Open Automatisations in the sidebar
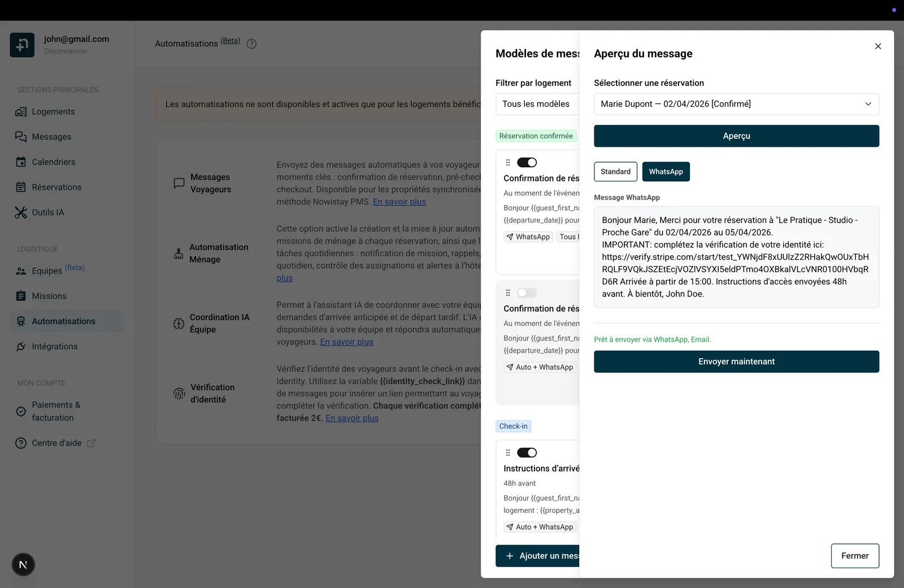Screen dimensions: 904x588 click(x=67, y=321)
